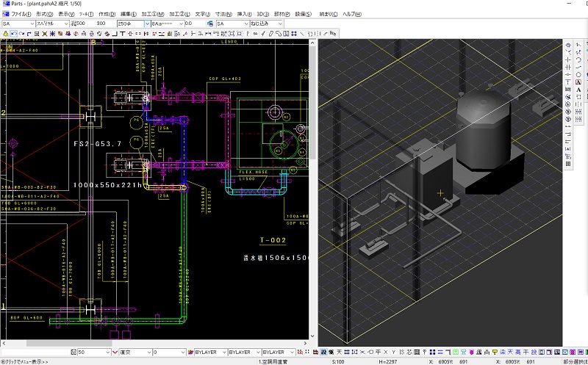Toggle the Y axis lock button

[x=394, y=353]
